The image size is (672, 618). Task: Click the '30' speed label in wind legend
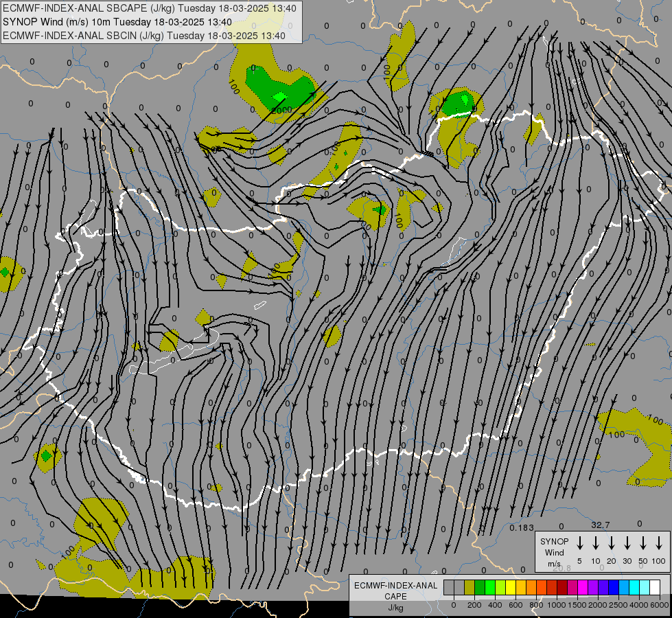click(x=627, y=561)
